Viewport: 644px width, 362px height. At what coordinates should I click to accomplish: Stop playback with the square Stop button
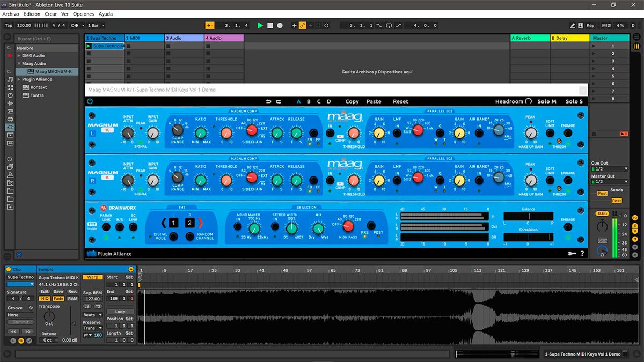coord(270,25)
